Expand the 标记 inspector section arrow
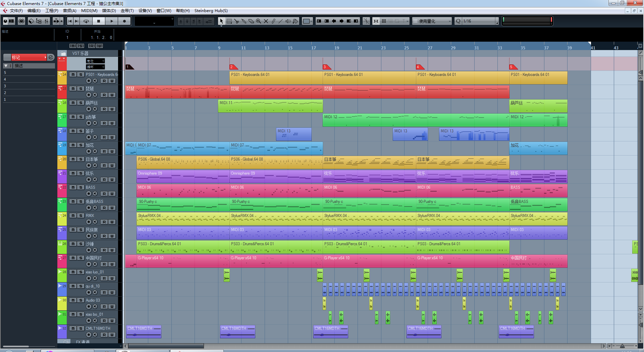Viewport: 644px width, 352px height. point(45,57)
